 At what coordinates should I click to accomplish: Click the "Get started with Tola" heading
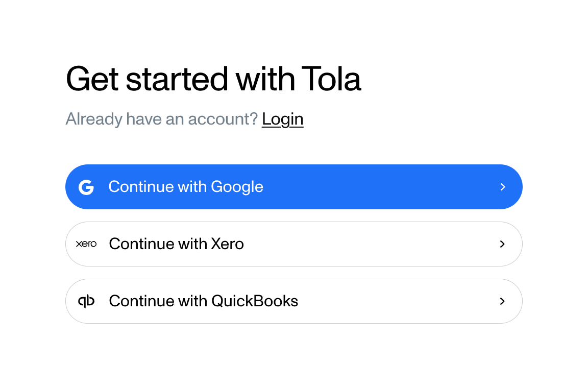click(x=213, y=79)
